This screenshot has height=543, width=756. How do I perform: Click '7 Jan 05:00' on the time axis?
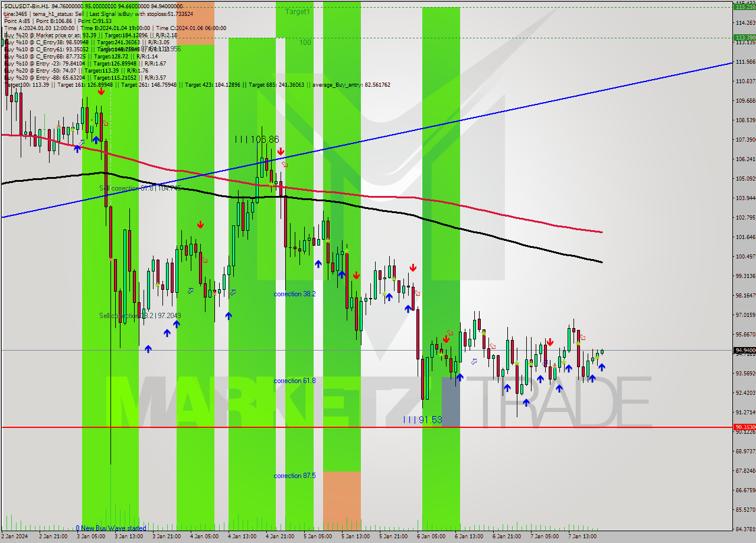pos(544,537)
